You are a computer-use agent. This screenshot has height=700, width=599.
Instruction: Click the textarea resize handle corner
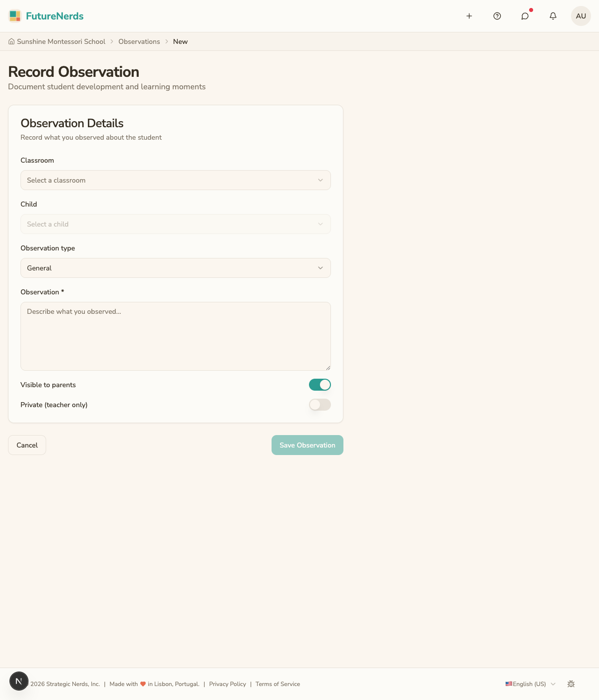(x=328, y=368)
